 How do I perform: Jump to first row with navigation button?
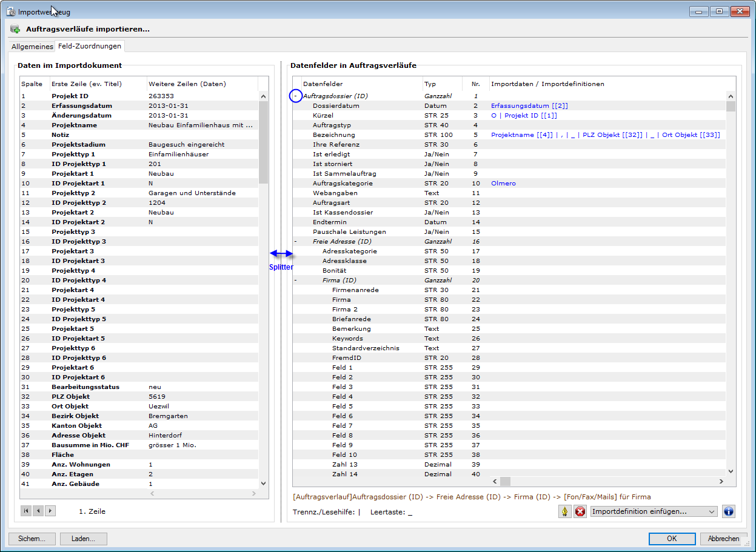[x=26, y=511]
